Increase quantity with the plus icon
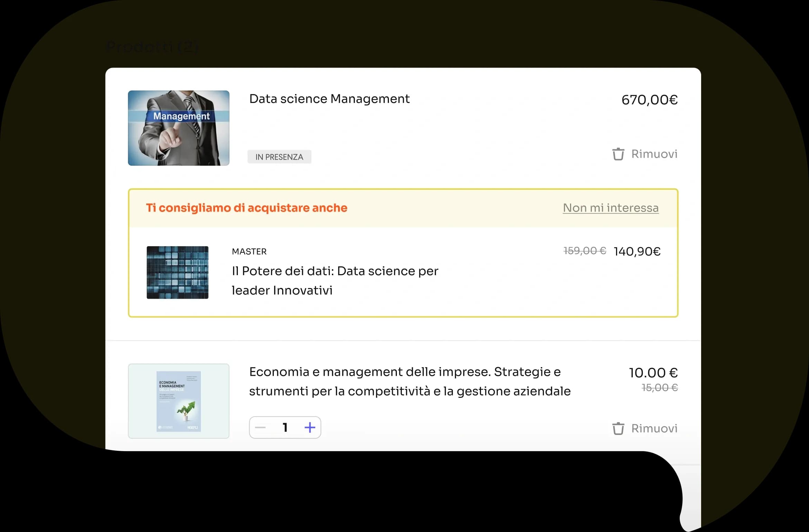 [310, 428]
